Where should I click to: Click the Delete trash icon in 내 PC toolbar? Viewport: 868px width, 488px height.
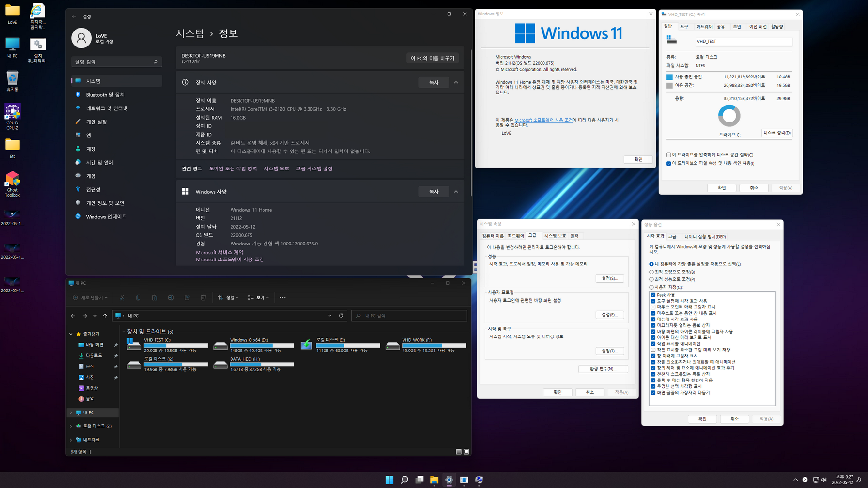point(203,298)
